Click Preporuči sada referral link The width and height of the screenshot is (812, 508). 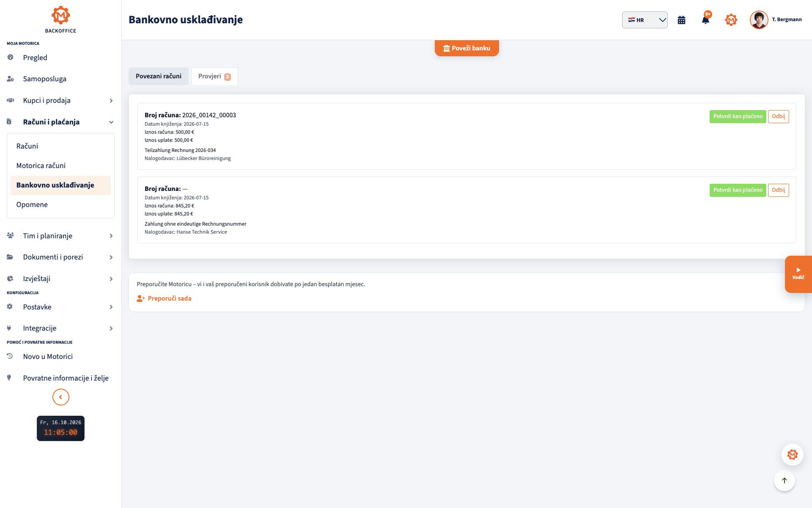tap(164, 298)
